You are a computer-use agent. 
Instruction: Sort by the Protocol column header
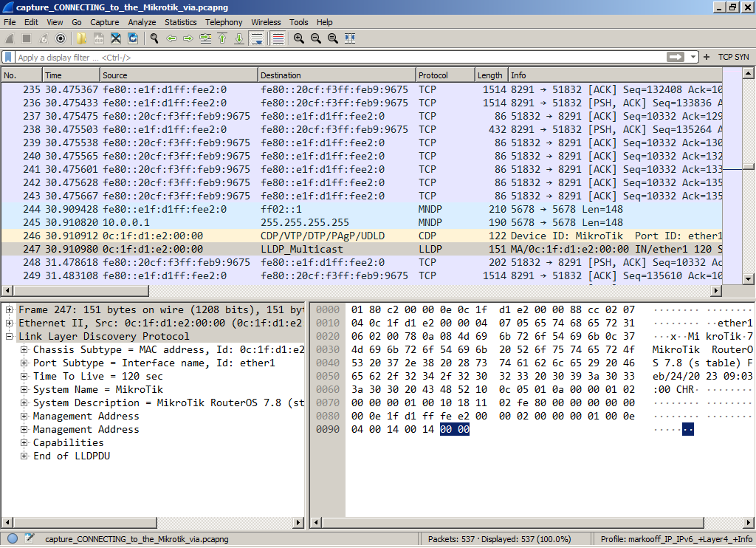445,75
